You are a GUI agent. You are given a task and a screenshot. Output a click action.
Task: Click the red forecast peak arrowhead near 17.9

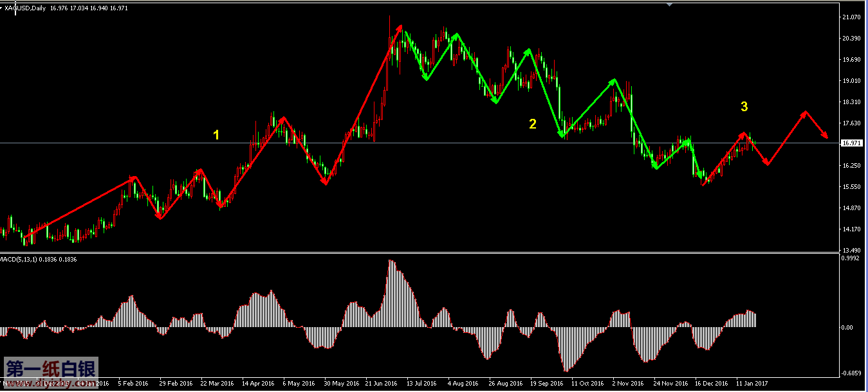coord(804,114)
